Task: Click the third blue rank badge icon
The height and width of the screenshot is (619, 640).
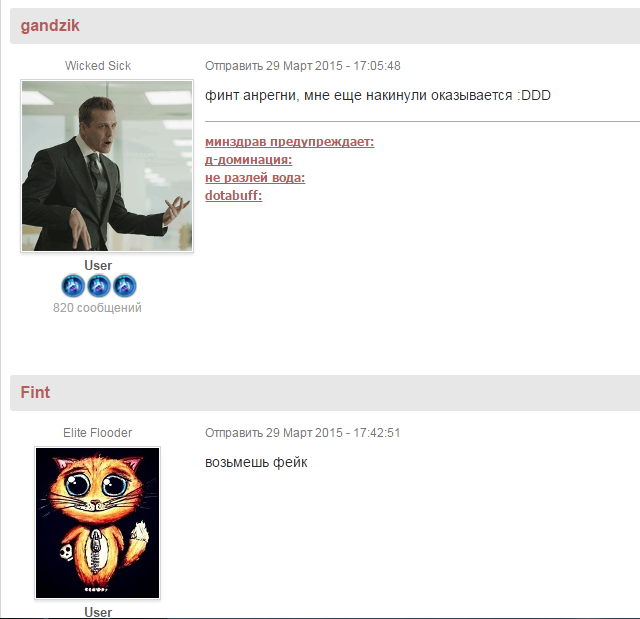Action: coord(124,286)
